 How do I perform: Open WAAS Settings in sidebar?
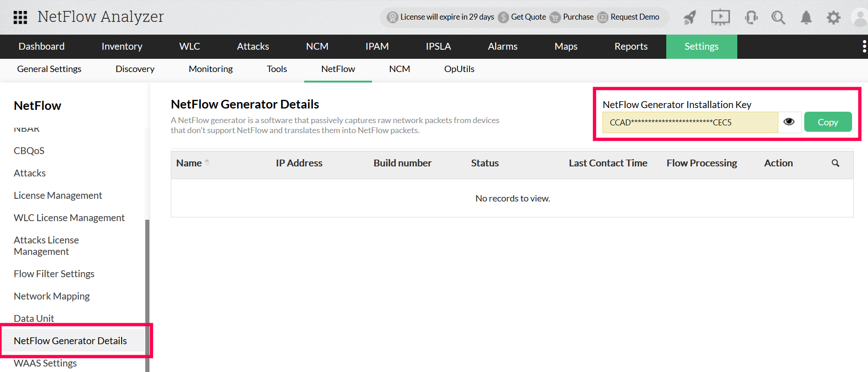click(x=45, y=363)
